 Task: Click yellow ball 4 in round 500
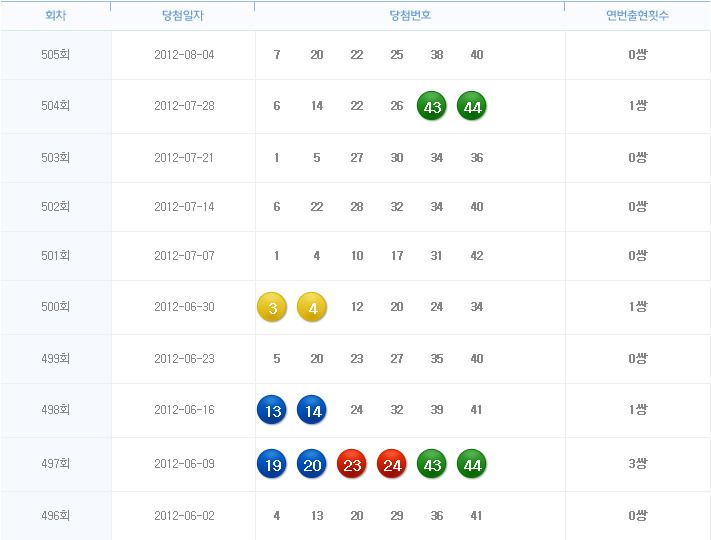coord(312,307)
